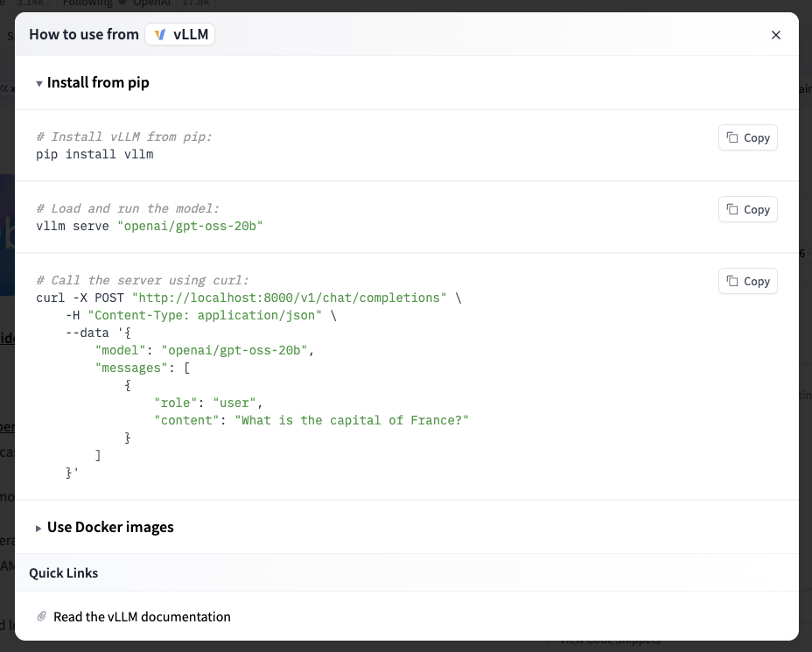Click model name in the vllm serve line

tap(190, 226)
